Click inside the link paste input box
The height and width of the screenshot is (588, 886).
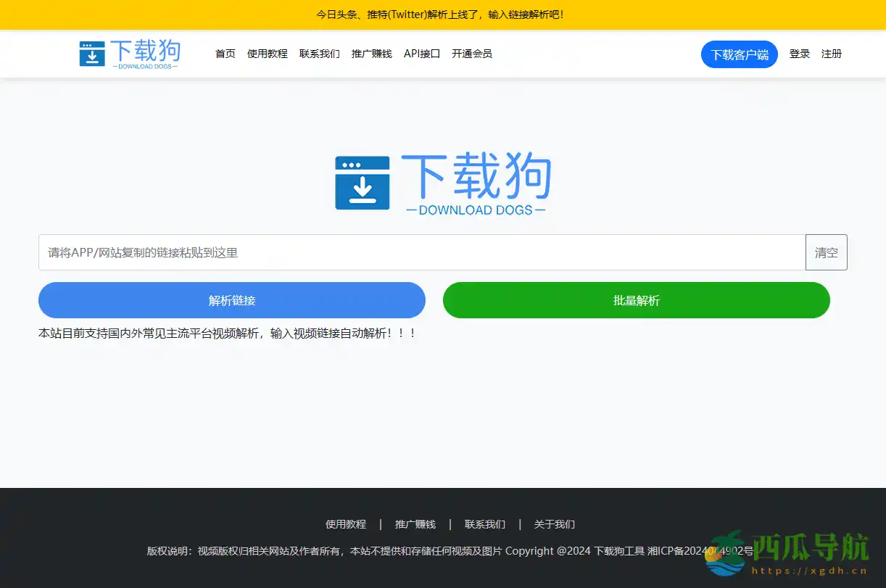tap(421, 252)
